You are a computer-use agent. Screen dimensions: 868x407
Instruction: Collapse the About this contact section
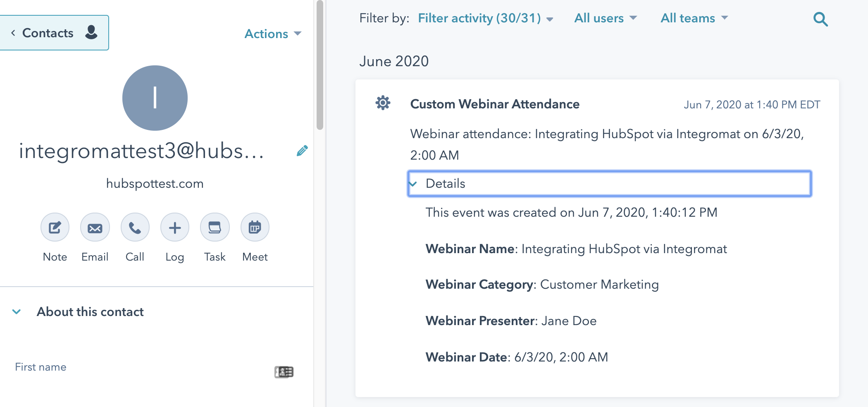click(16, 311)
